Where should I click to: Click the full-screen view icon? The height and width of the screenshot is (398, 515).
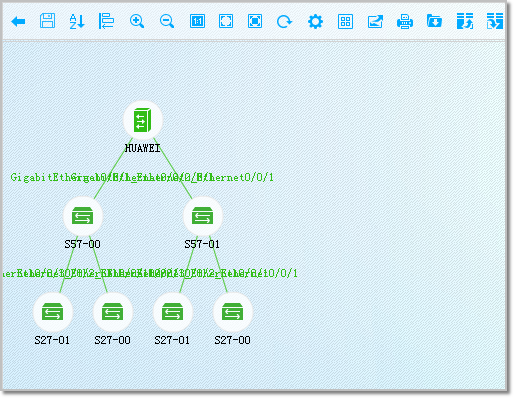click(255, 22)
